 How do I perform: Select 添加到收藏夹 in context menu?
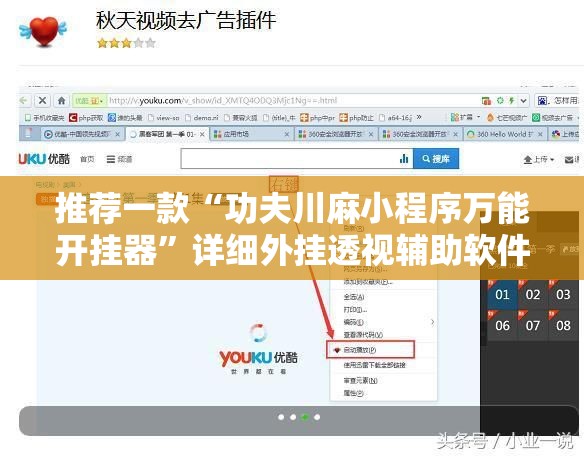(x=383, y=282)
